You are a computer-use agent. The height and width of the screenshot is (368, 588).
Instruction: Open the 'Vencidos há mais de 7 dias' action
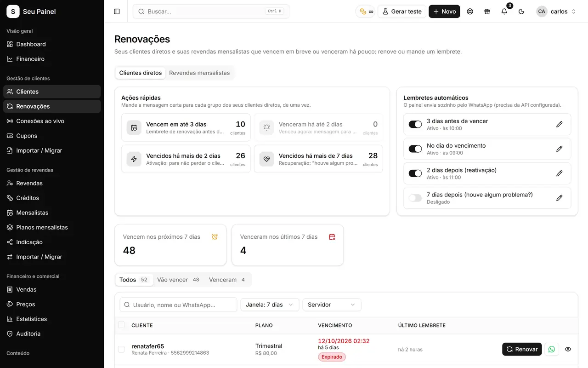click(x=318, y=159)
